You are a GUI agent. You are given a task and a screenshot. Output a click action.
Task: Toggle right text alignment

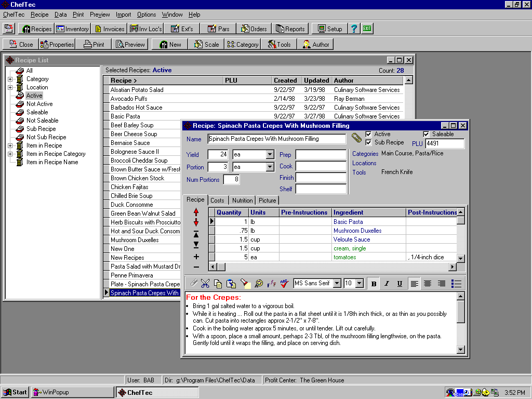(x=441, y=284)
